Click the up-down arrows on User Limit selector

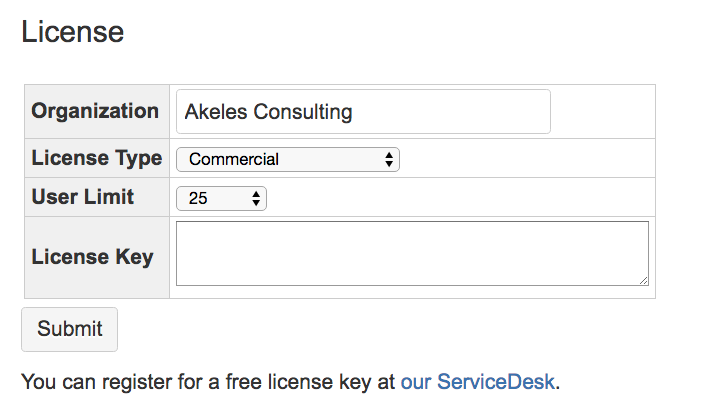pos(256,198)
